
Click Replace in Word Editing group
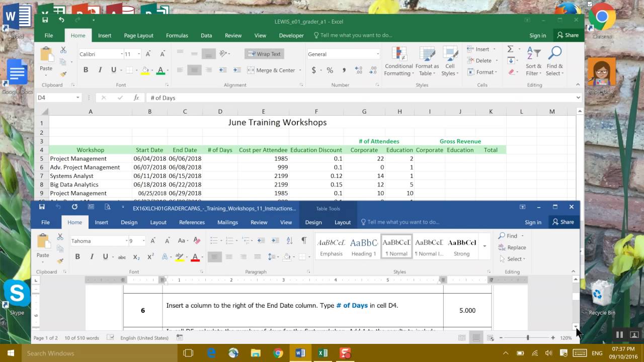click(512, 247)
